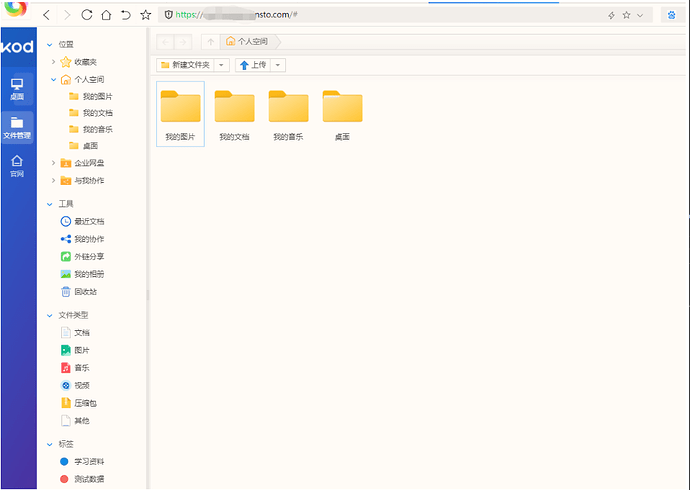Open dropdown arrow beside 新建文件夹

point(222,65)
